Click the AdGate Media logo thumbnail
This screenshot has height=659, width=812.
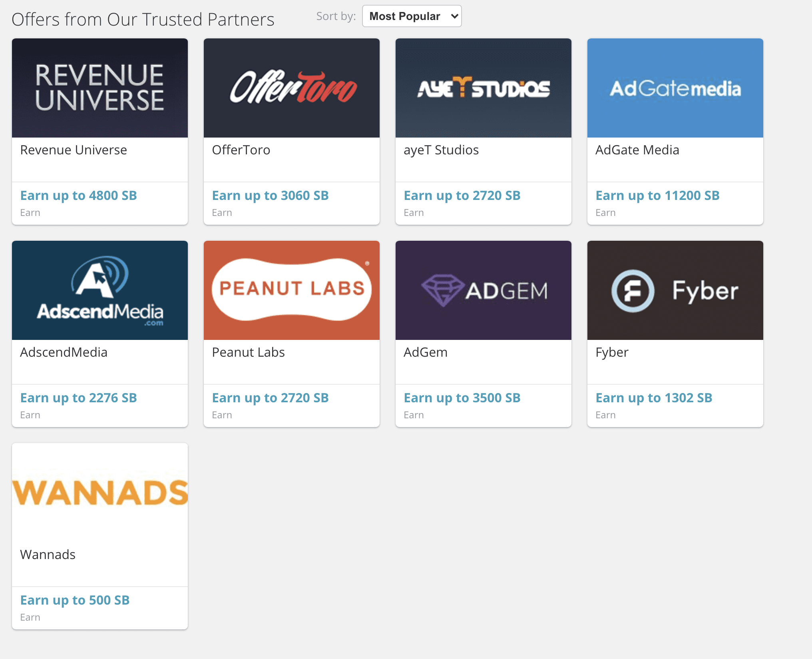[x=675, y=88]
